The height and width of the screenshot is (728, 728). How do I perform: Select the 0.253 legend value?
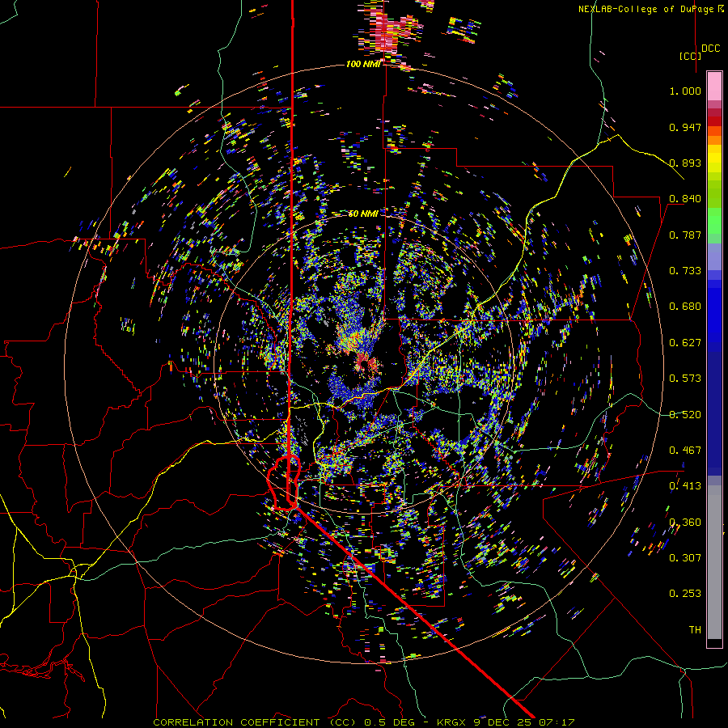click(x=685, y=594)
